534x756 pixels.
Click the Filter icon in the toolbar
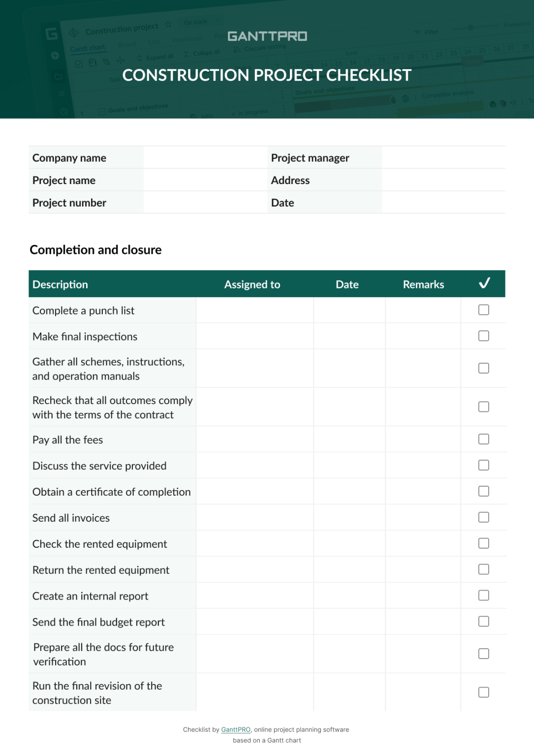417,31
